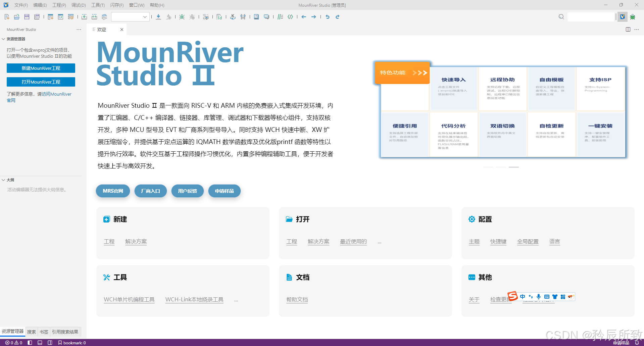Screen dimensions: 644x346
Task: Click the search magnifier icon
Action: (x=561, y=17)
